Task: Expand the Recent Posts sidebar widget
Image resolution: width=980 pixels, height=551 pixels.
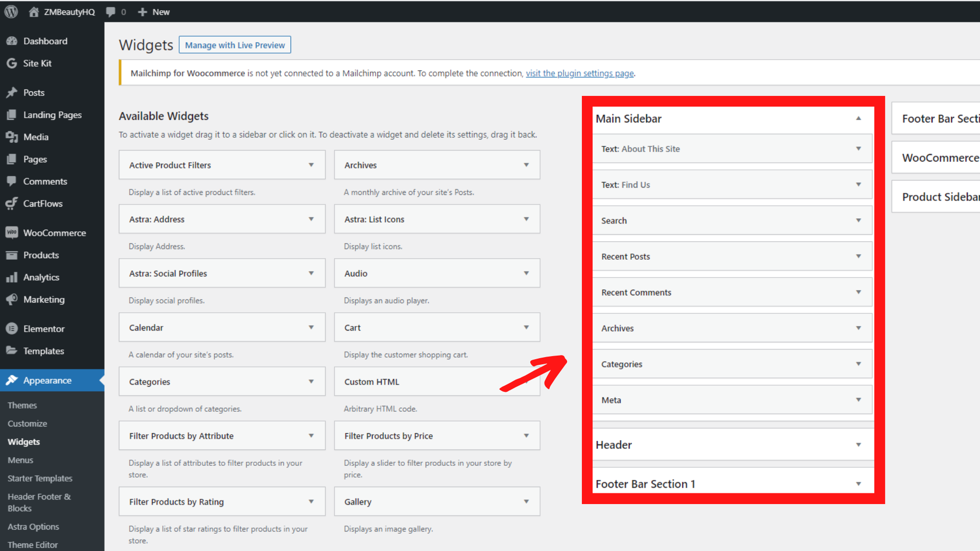Action: coord(859,256)
